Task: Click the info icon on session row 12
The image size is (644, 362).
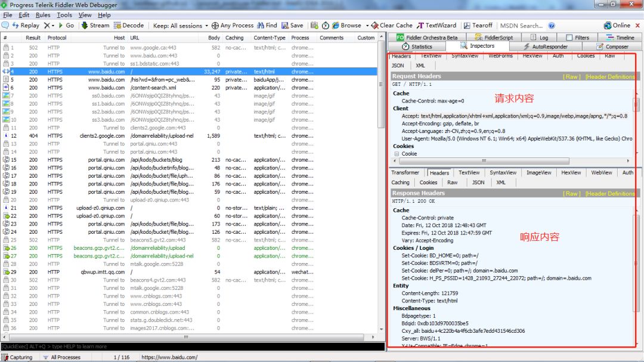Action: click(x=6, y=135)
